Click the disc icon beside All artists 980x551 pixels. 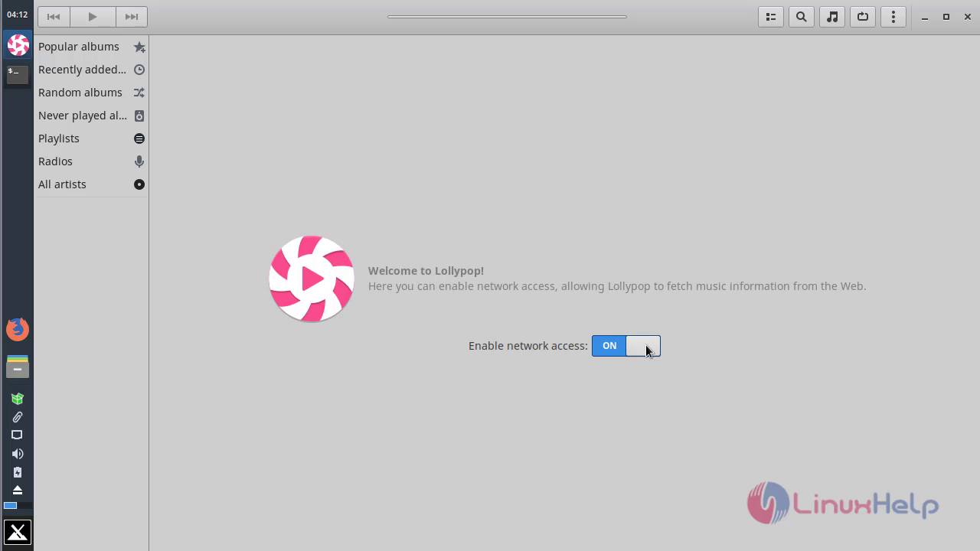tap(139, 184)
